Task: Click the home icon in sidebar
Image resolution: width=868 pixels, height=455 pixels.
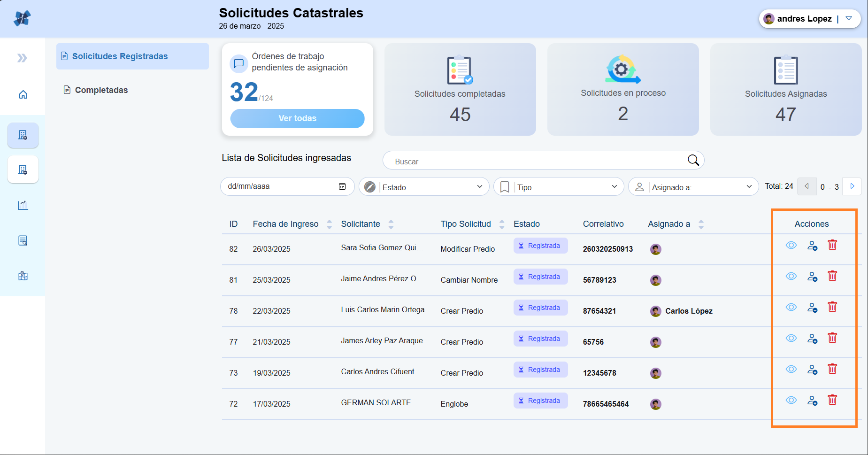Action: [23, 95]
